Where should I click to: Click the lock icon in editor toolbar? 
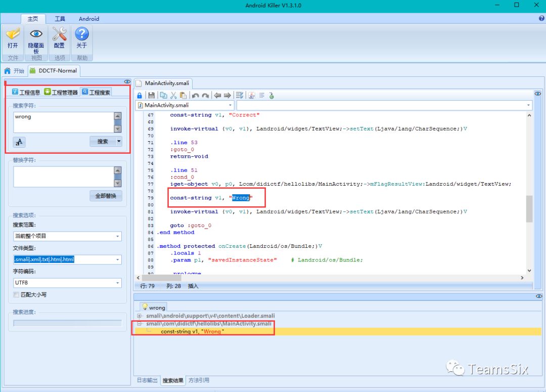pos(140,96)
